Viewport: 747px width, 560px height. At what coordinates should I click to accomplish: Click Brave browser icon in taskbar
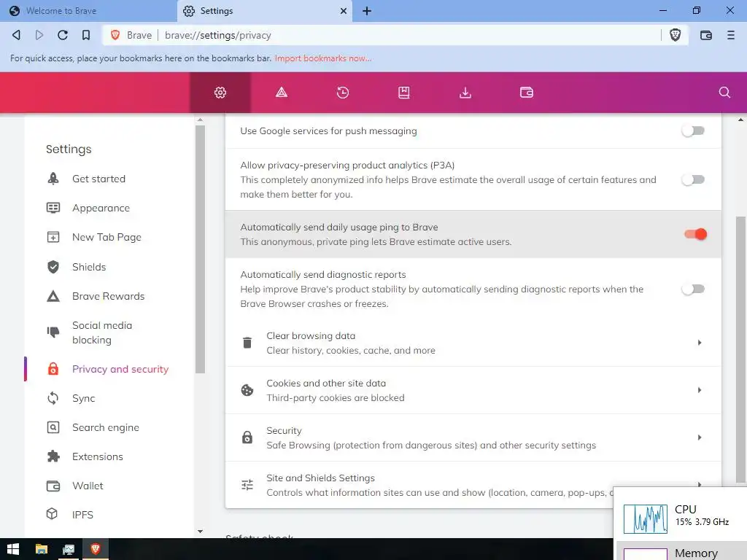click(96, 549)
